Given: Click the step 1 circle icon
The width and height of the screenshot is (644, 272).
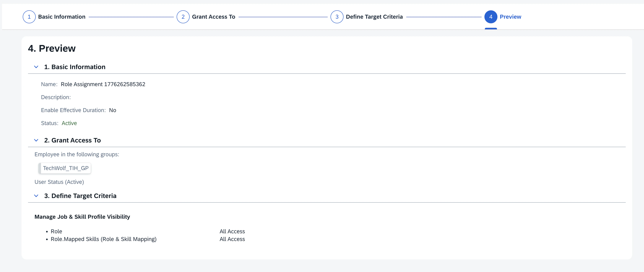Looking at the screenshot, I should 29,17.
